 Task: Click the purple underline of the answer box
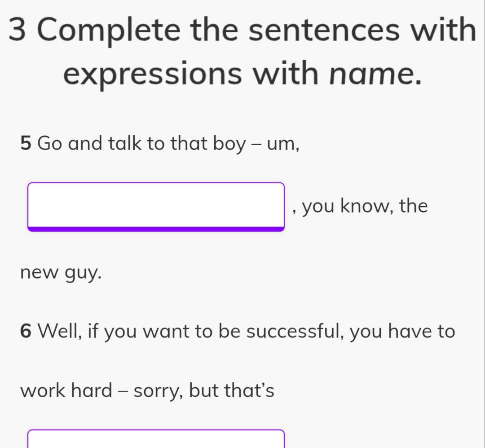pyautogui.click(x=156, y=229)
